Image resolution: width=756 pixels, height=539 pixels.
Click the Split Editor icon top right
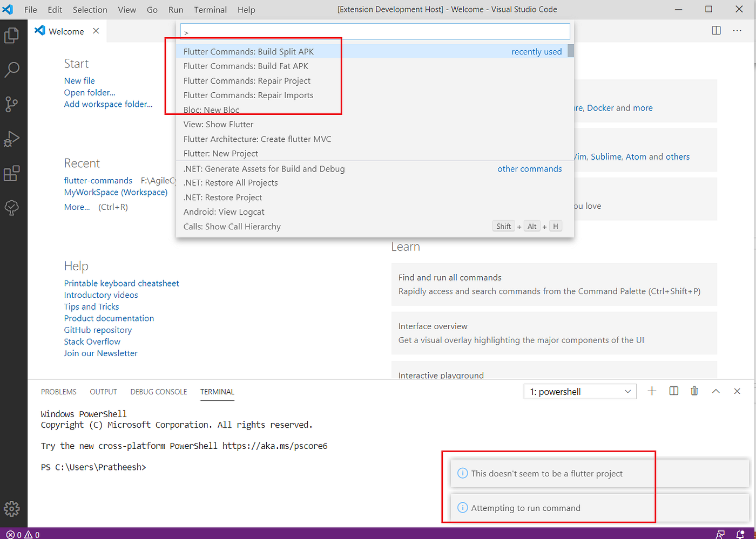click(x=716, y=31)
